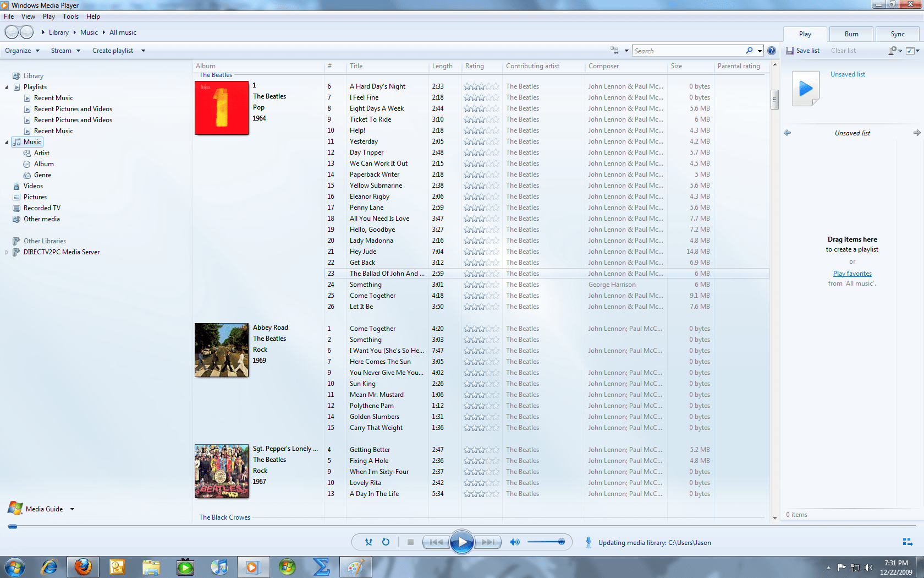924x578 pixels.
Task: Click the previous list arrow
Action: click(788, 133)
